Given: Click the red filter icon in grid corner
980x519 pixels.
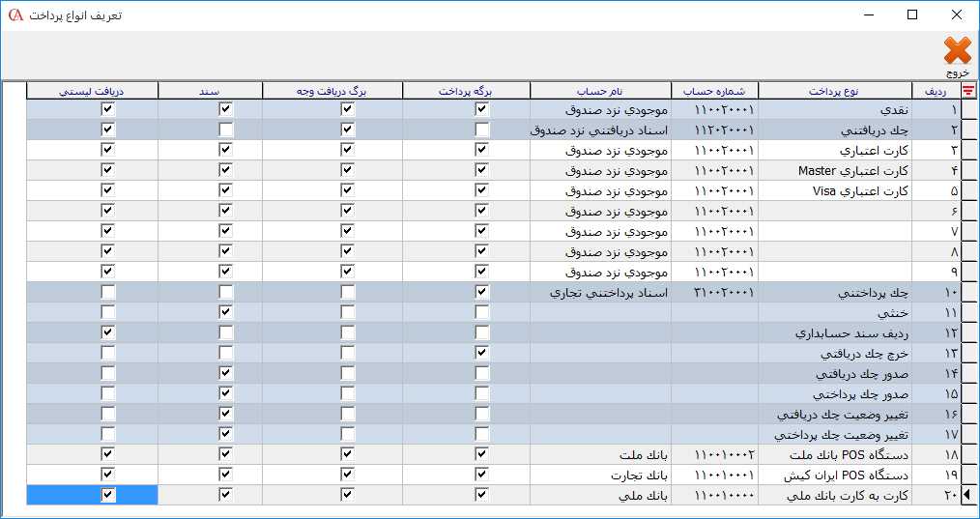Looking at the screenshot, I should click(968, 91).
